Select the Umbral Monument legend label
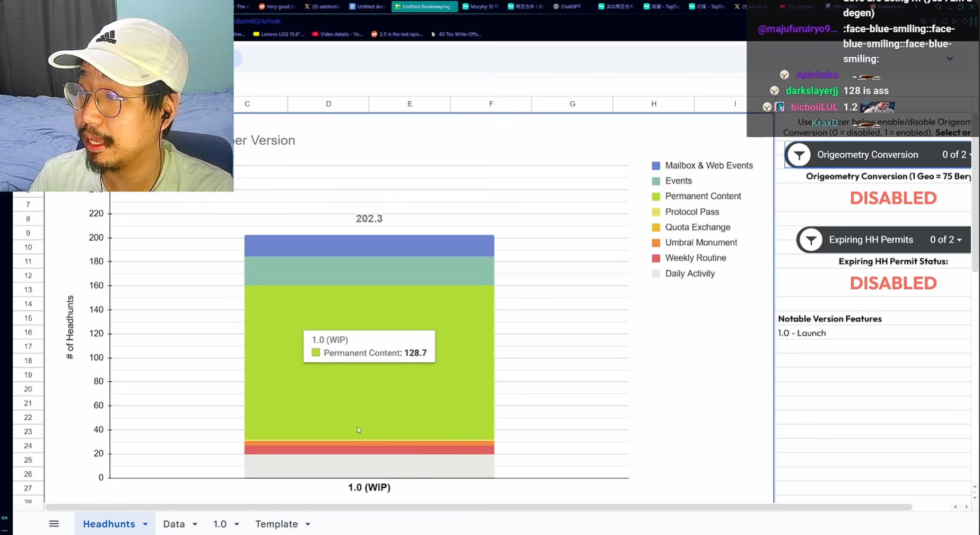 coord(701,242)
